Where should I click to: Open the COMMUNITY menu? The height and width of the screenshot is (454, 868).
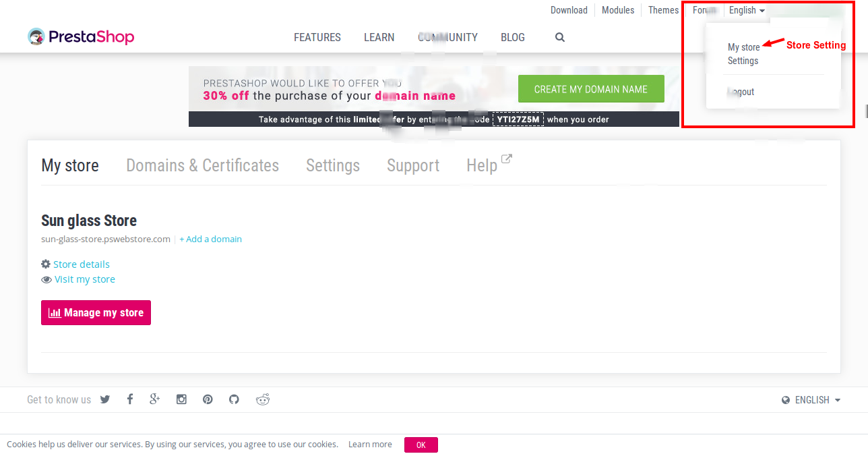[447, 38]
